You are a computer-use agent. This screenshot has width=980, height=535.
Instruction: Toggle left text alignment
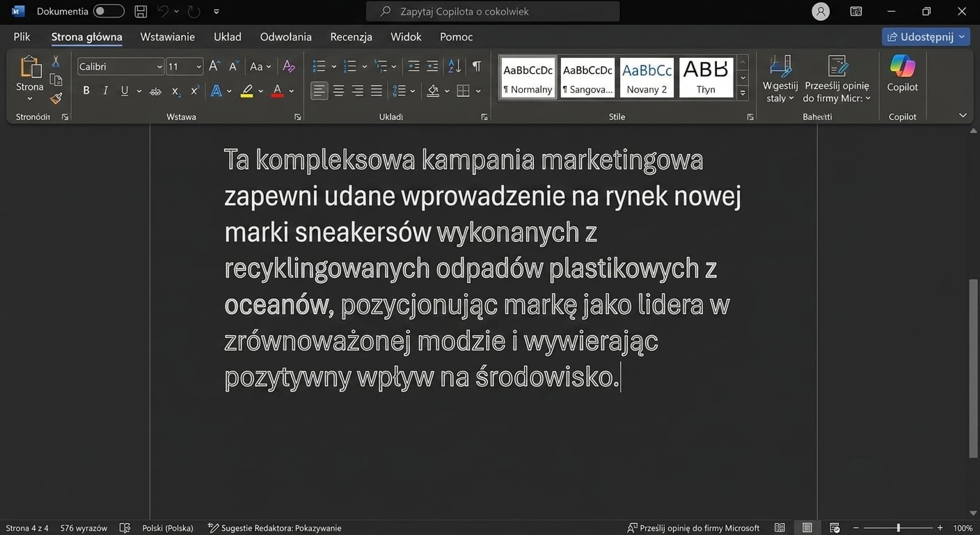(x=319, y=91)
